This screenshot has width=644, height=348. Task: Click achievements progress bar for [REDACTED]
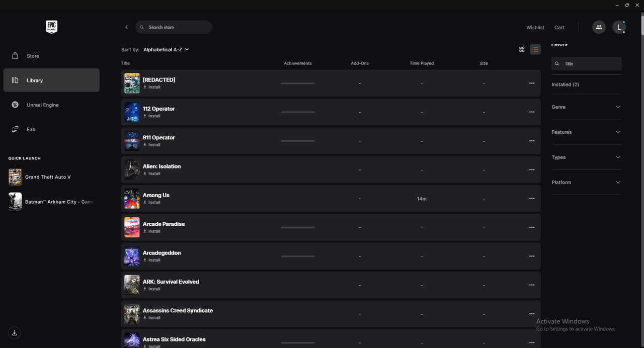tap(298, 83)
